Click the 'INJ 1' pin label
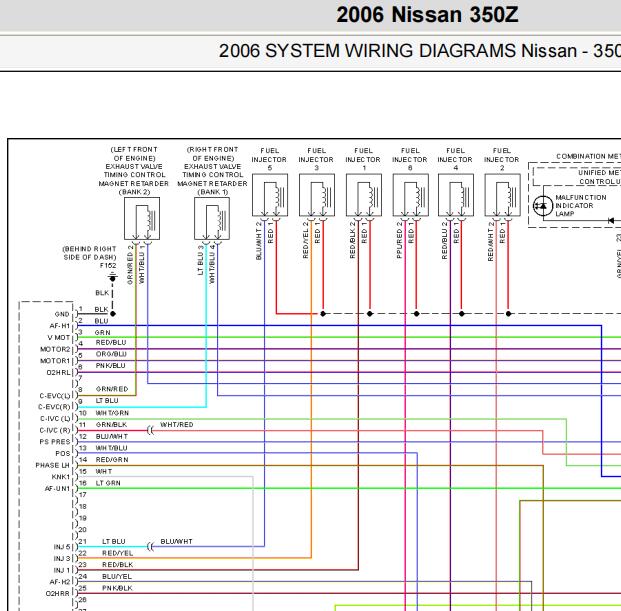This screenshot has height=611, width=621. [62, 571]
